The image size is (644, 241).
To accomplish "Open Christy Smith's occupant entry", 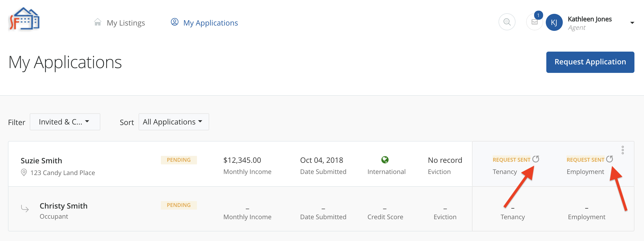I will pos(63,206).
